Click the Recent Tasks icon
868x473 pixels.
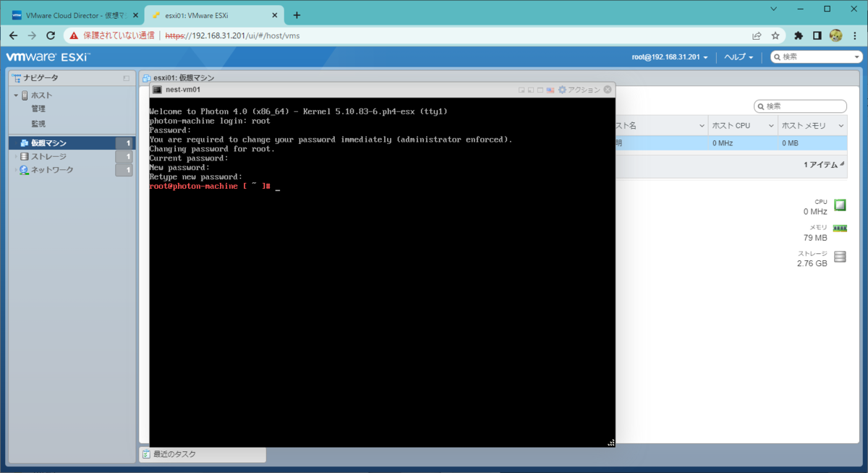point(147,454)
